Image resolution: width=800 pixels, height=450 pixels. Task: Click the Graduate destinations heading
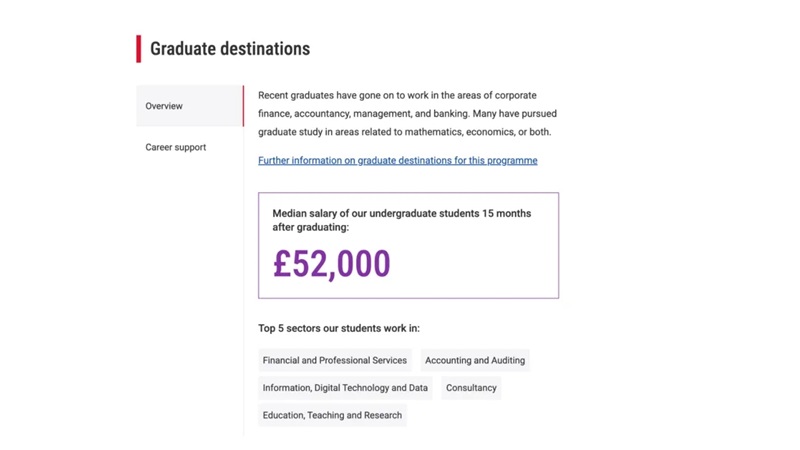coord(230,49)
